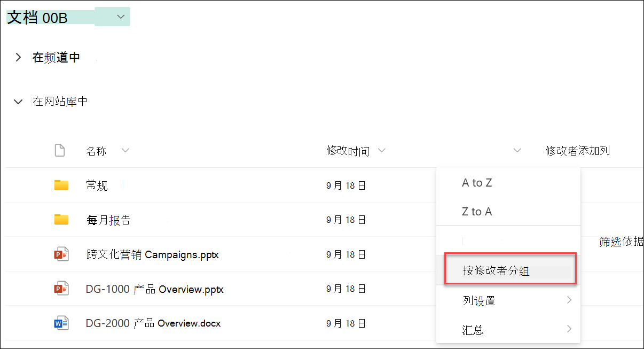644x349 pixels.
Task: Click the 每月报告 folder icon
Action: [x=61, y=220]
